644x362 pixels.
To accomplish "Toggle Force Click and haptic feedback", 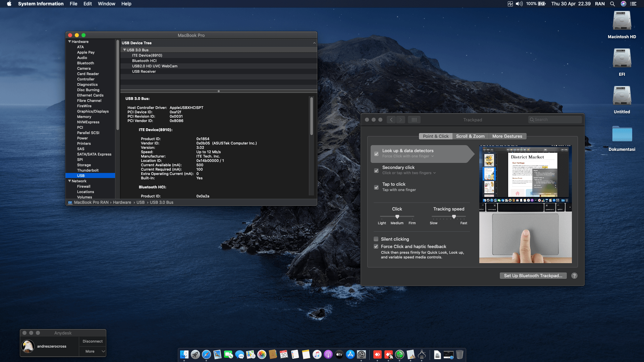I will [x=376, y=246].
